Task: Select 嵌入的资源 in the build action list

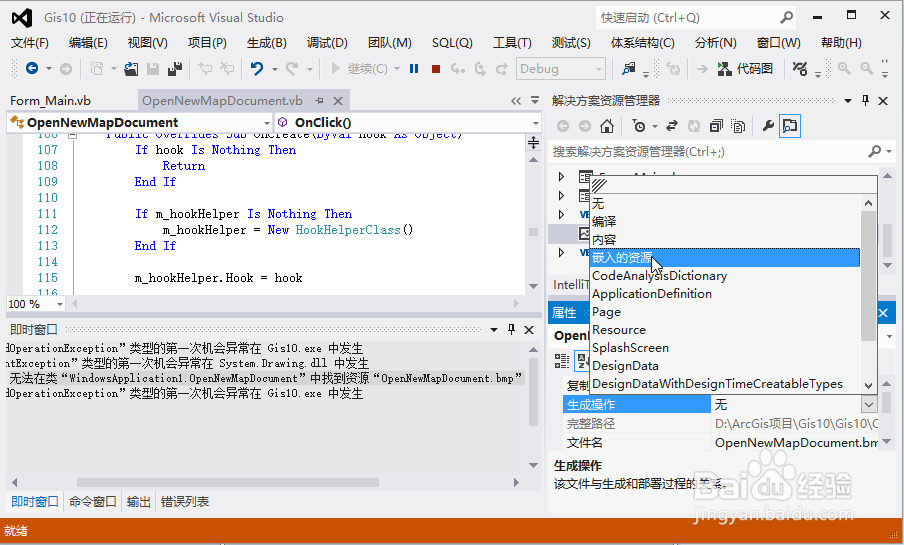Action: 725,257
